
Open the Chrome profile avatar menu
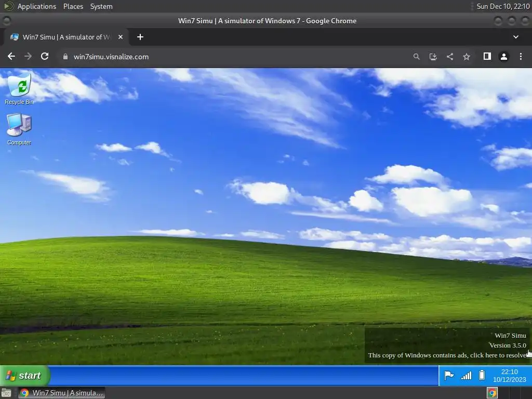(x=504, y=57)
